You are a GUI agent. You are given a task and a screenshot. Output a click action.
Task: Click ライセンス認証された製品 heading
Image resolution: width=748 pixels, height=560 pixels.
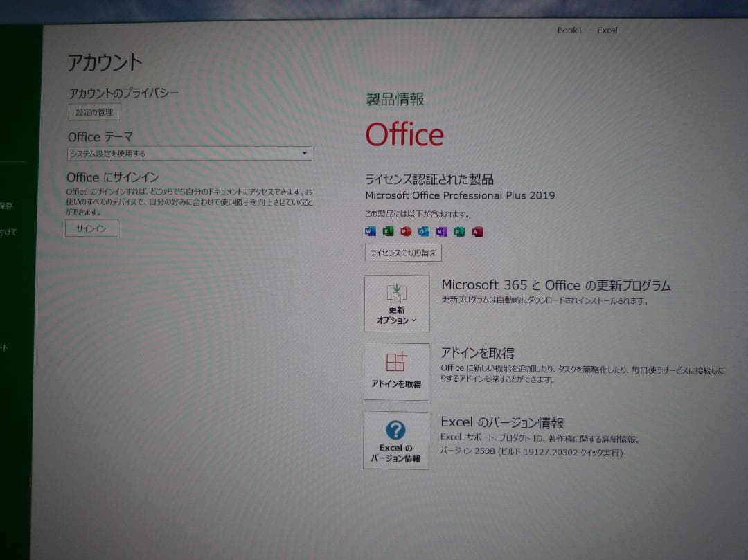click(x=429, y=179)
